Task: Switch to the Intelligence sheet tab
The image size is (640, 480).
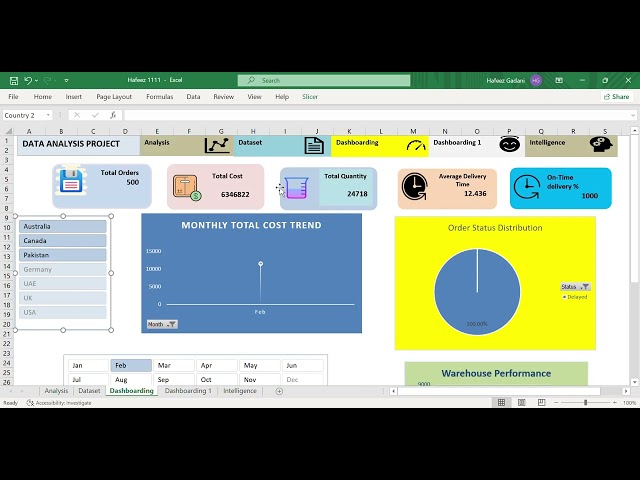Action: [240, 391]
